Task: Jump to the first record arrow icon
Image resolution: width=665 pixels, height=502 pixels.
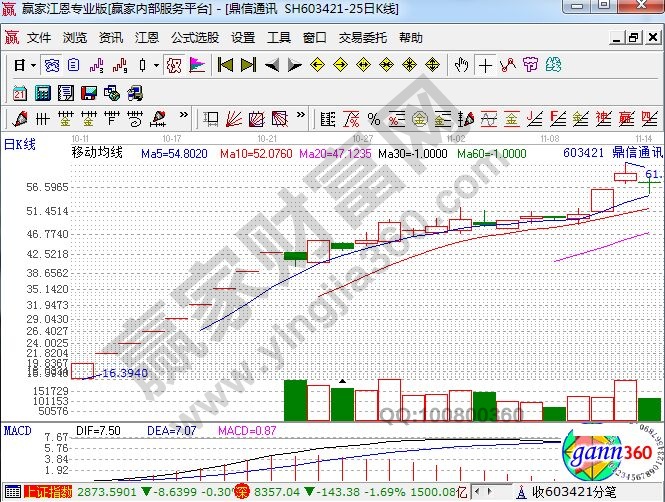Action: pyautogui.click(x=225, y=65)
